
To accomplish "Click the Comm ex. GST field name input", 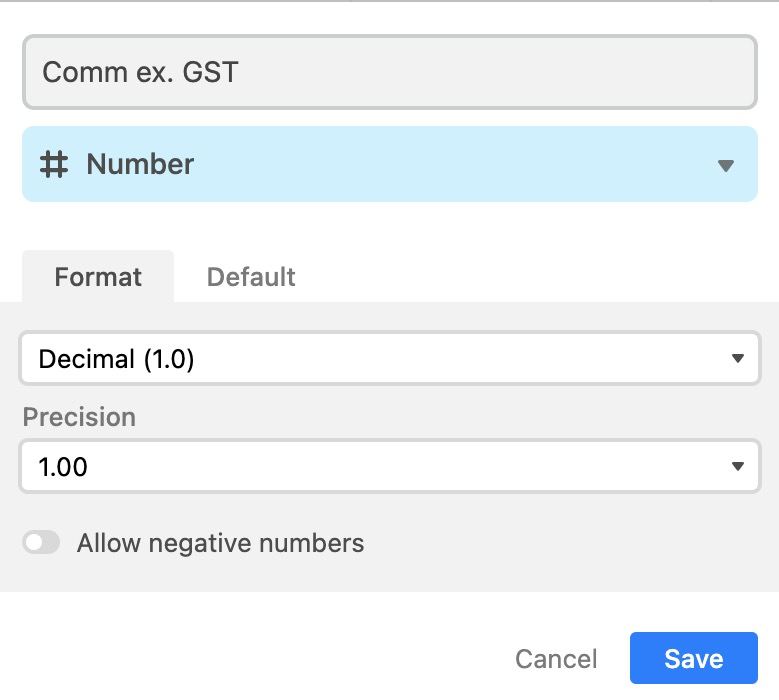I will tap(390, 72).
